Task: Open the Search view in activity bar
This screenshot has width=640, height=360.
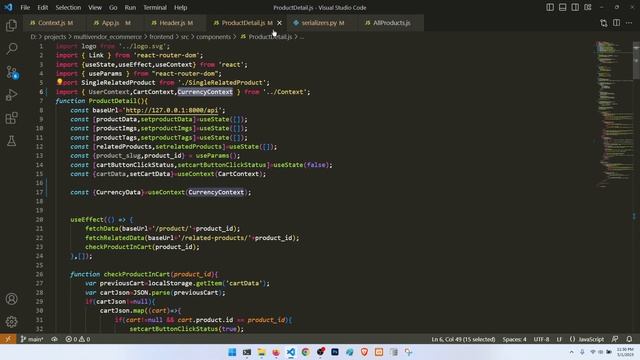Action: [11, 49]
